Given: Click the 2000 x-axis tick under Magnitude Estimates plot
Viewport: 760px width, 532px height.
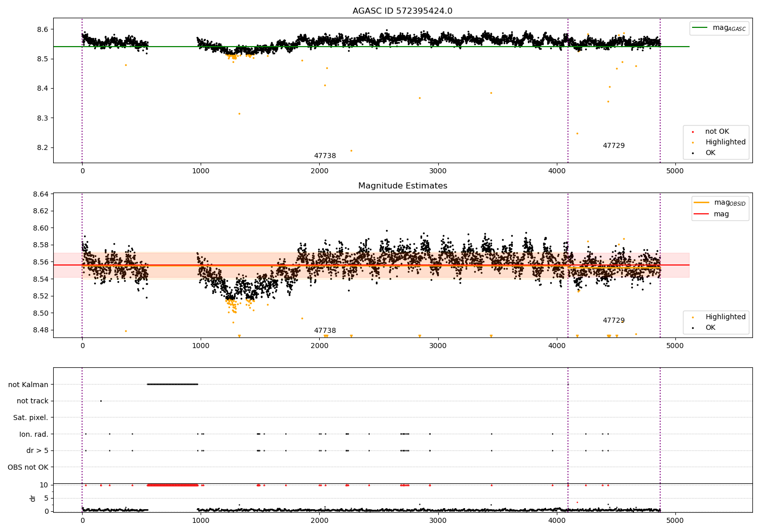Looking at the screenshot, I should click(x=319, y=346).
